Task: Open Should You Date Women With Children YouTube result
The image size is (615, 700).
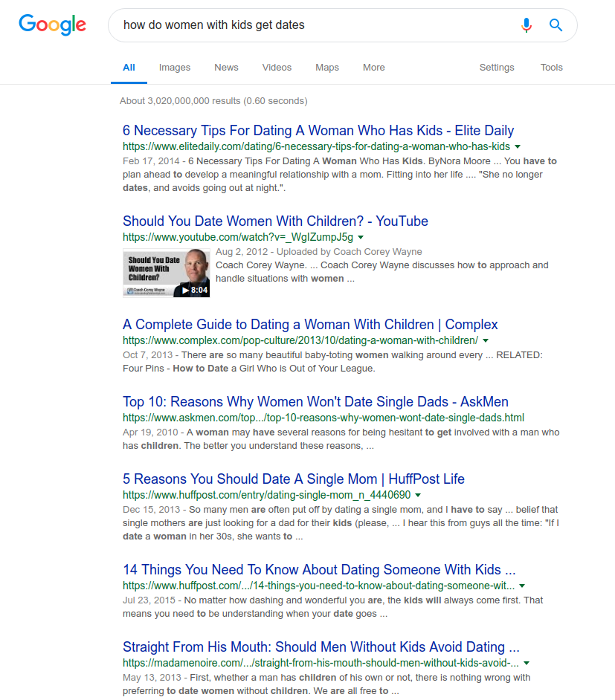Action: click(276, 221)
